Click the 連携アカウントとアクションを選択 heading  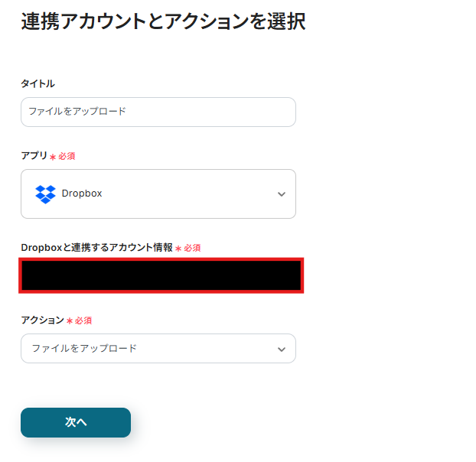(x=163, y=22)
